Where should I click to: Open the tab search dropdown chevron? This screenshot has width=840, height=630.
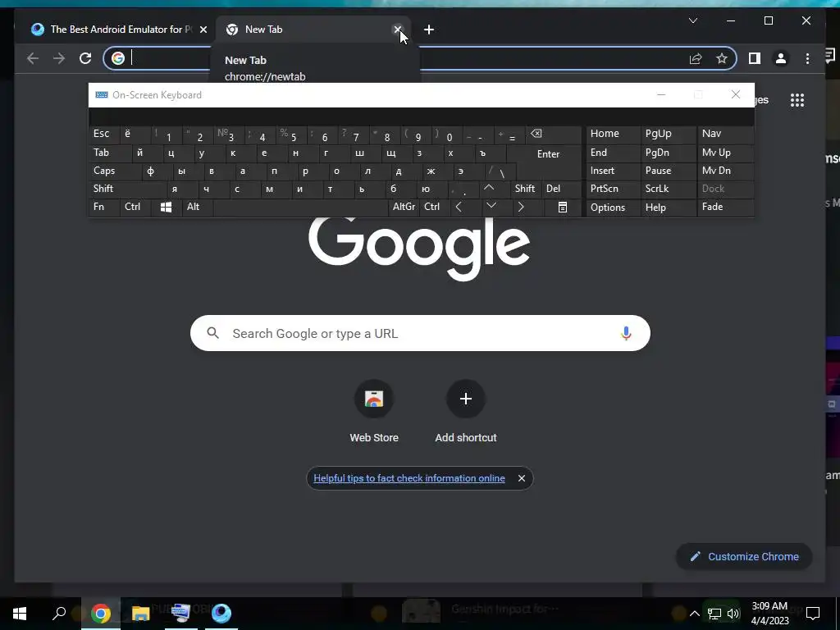click(692, 21)
